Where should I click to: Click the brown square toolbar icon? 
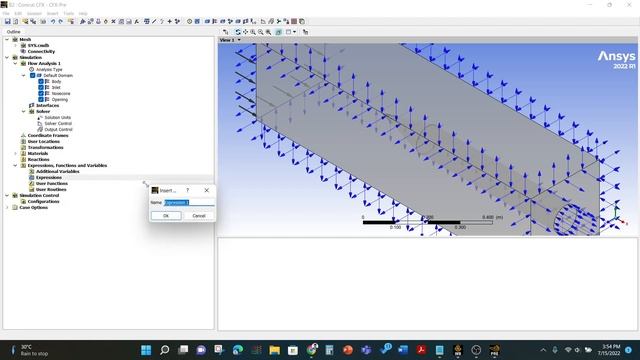pyautogui.click(x=294, y=21)
